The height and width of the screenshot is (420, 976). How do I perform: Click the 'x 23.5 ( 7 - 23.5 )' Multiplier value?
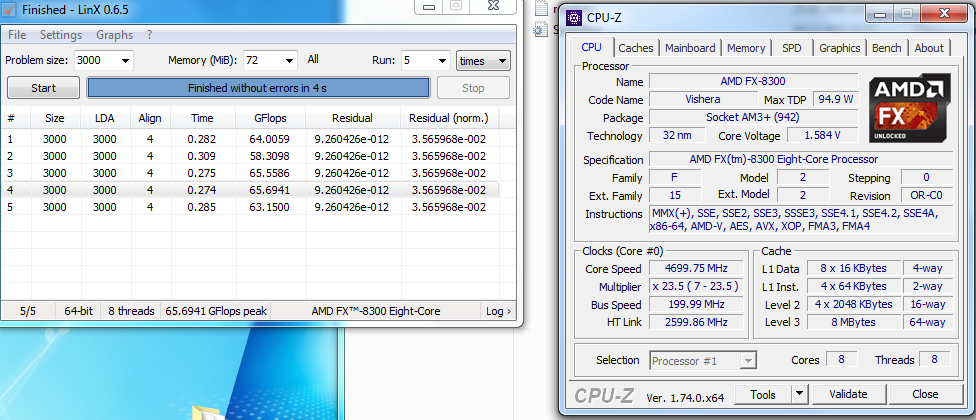tap(695, 287)
